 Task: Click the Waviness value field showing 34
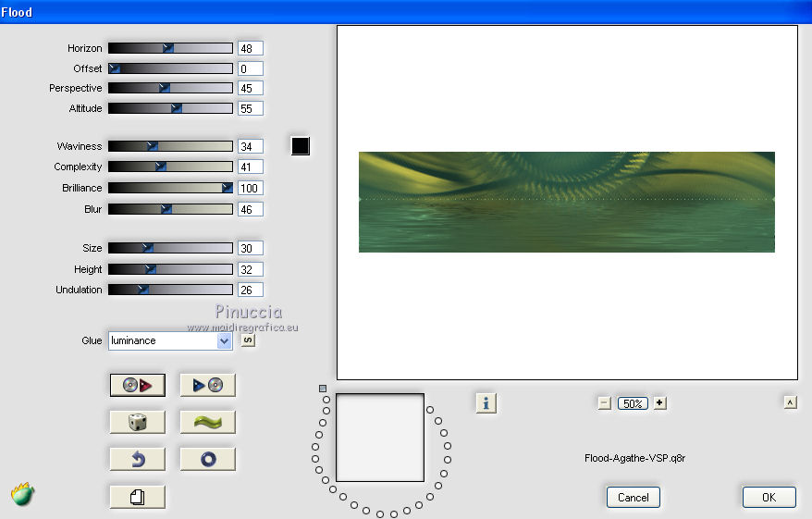[250, 146]
